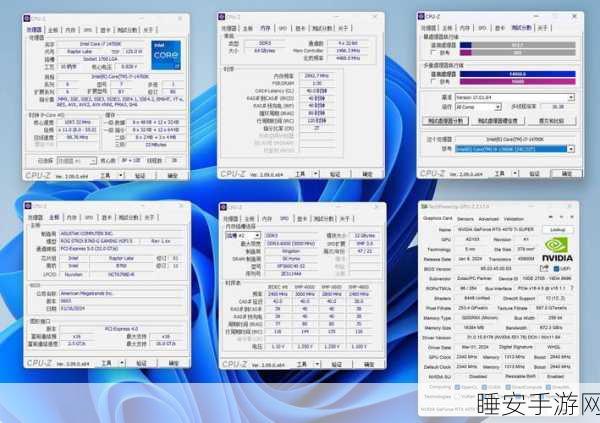The image size is (600, 423).
Task: Click the GPU Name field in GPU-Z
Action: tap(497, 230)
